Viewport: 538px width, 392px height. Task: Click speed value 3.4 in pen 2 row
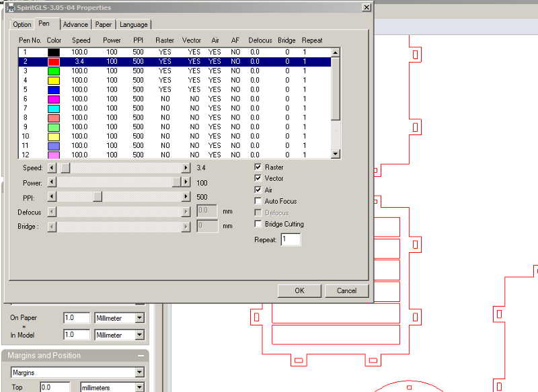pyautogui.click(x=79, y=62)
